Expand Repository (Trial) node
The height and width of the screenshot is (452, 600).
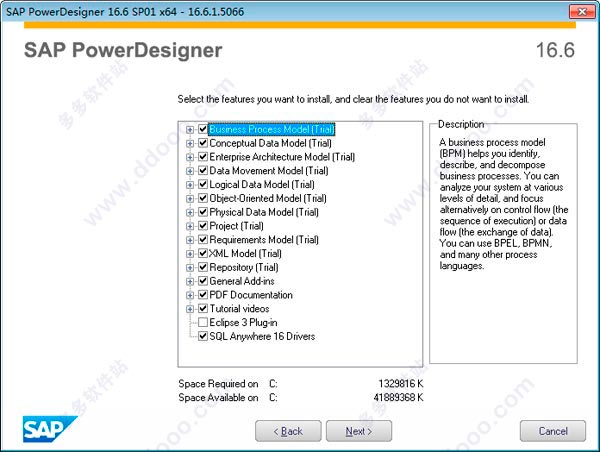pyautogui.click(x=189, y=268)
